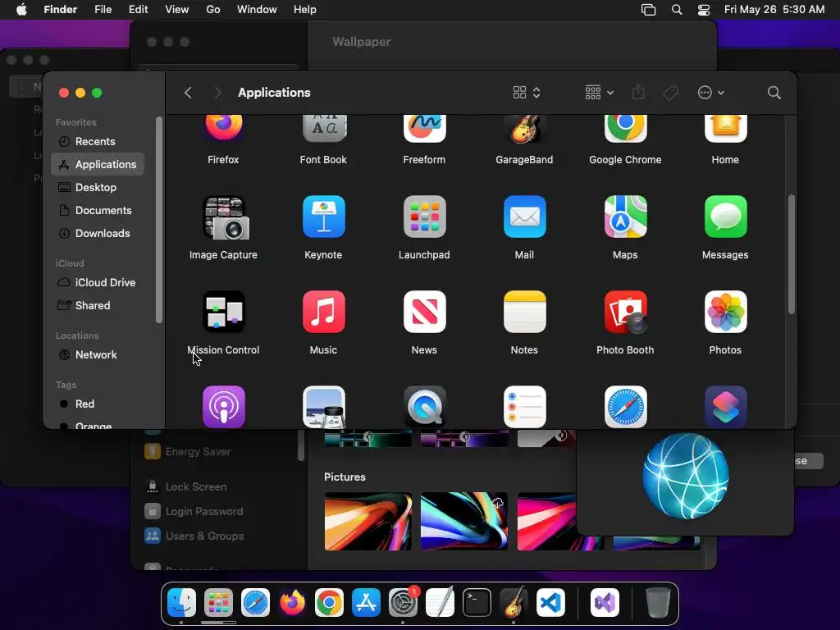The image size is (840, 630).
Task: Select the Mail app in Applications
Action: click(x=524, y=217)
